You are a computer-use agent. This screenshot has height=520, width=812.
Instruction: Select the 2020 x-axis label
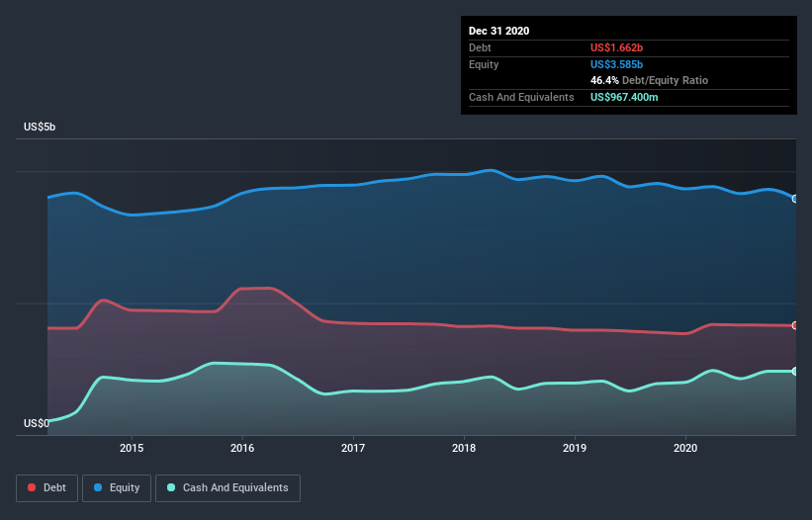pyautogui.click(x=685, y=448)
